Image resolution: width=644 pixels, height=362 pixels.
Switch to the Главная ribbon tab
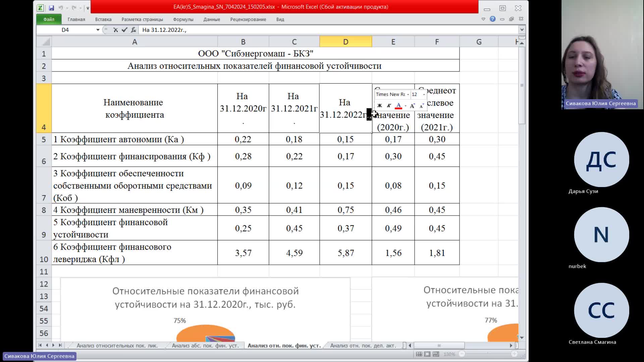pos(76,19)
